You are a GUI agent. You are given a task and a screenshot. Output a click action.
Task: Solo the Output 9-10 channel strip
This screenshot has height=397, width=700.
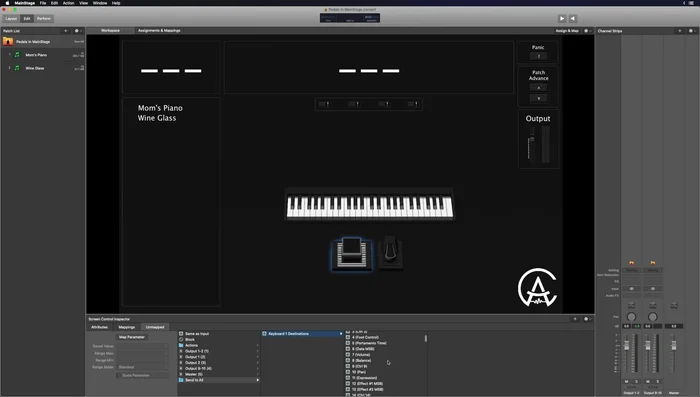658,381
